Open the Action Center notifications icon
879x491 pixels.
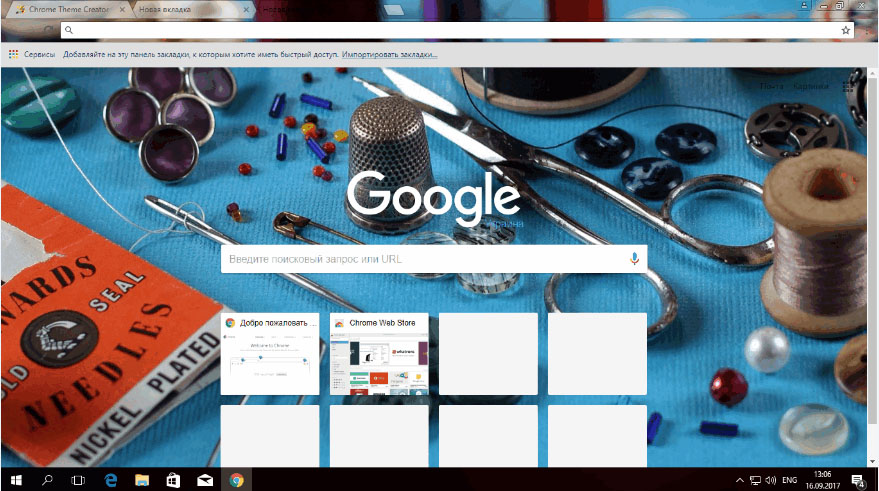(x=858, y=480)
